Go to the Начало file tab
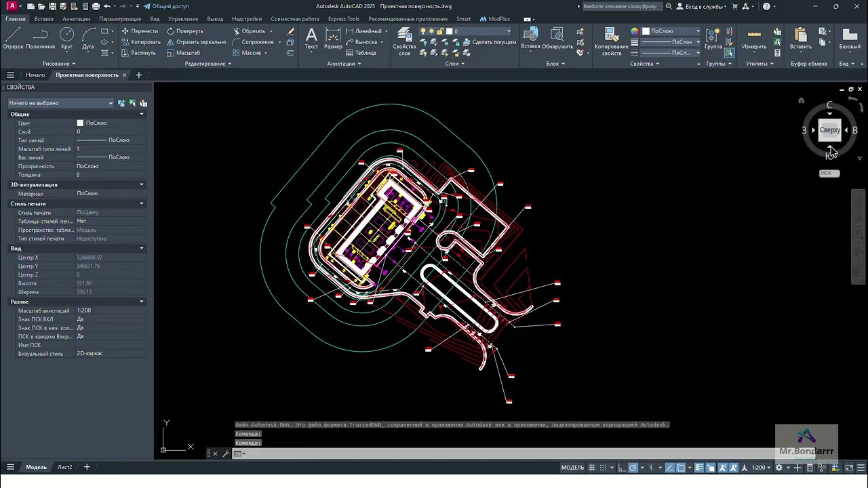This screenshot has height=488, width=868. 35,75
